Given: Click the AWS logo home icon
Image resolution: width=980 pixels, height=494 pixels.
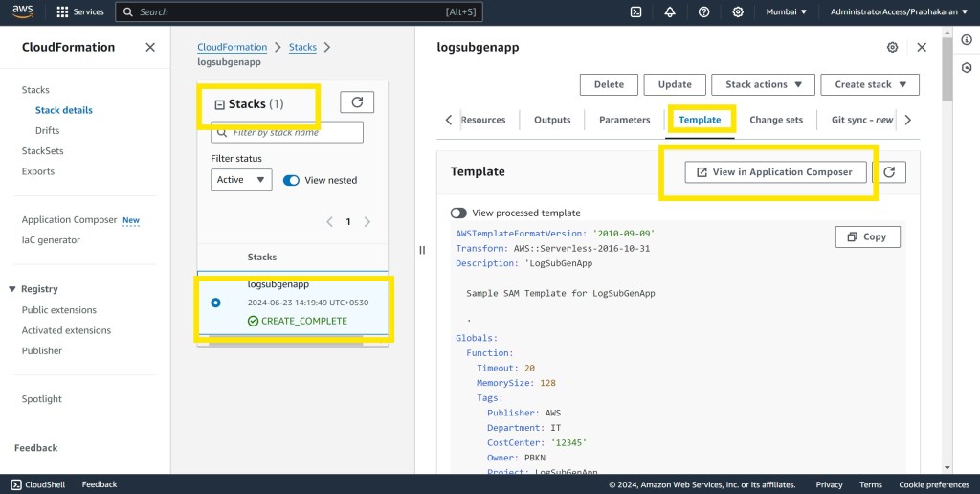Looking at the screenshot, I should [23, 11].
